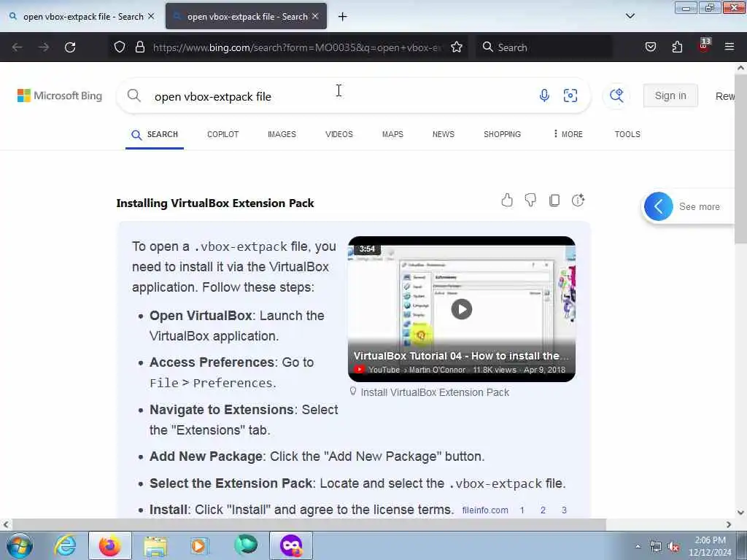Open the fileinfo.com source link
The width and height of the screenshot is (747, 560).
(485, 510)
